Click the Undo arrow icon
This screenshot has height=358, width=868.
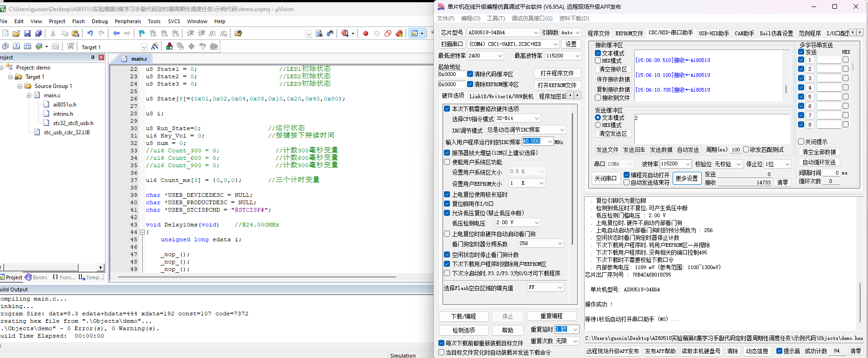pyautogui.click(x=90, y=33)
